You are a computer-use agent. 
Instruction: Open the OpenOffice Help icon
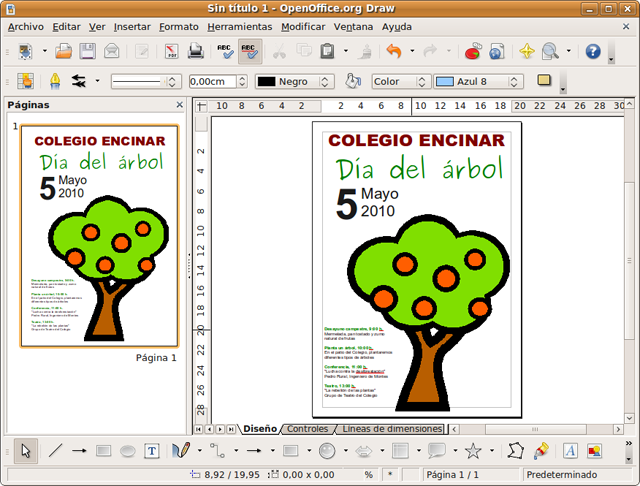592,50
